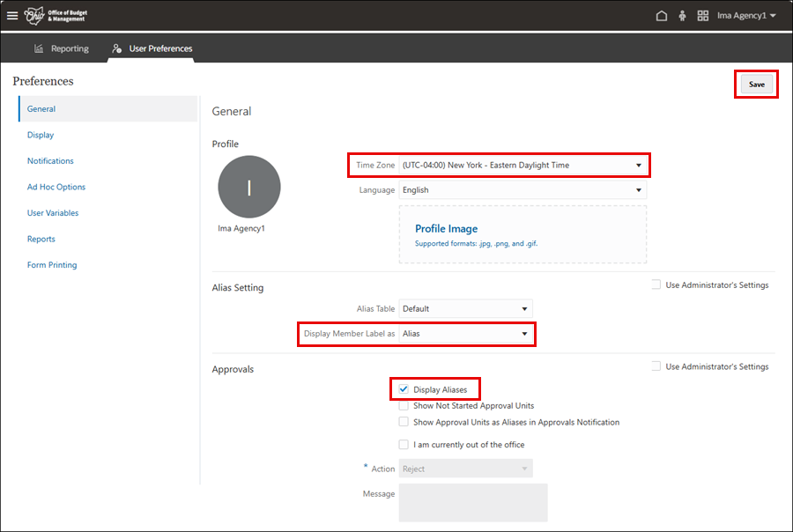Open the Language dropdown

(x=522, y=190)
